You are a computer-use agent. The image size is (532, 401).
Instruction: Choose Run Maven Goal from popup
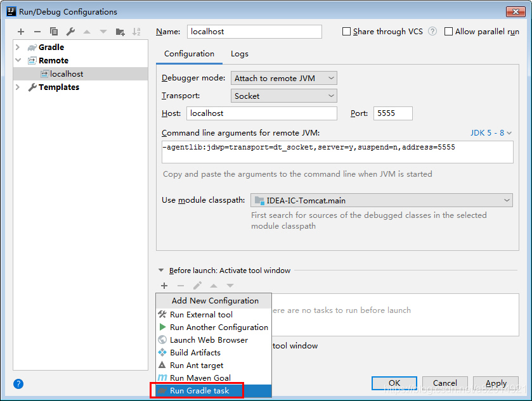pyautogui.click(x=214, y=378)
